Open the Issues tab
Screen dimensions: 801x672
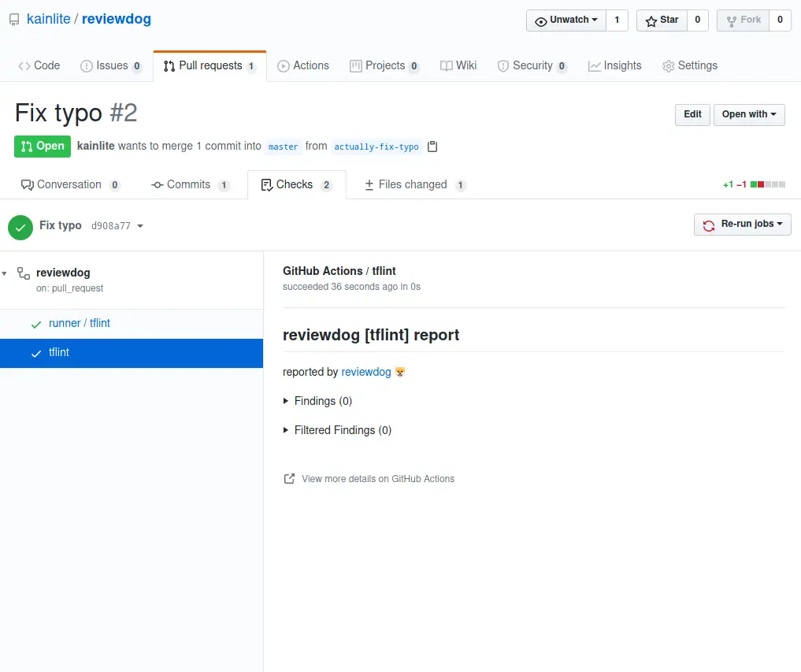pyautogui.click(x=111, y=66)
